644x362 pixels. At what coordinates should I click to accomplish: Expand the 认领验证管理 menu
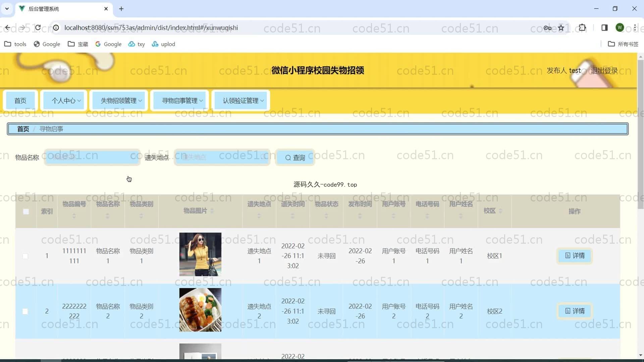click(x=241, y=101)
